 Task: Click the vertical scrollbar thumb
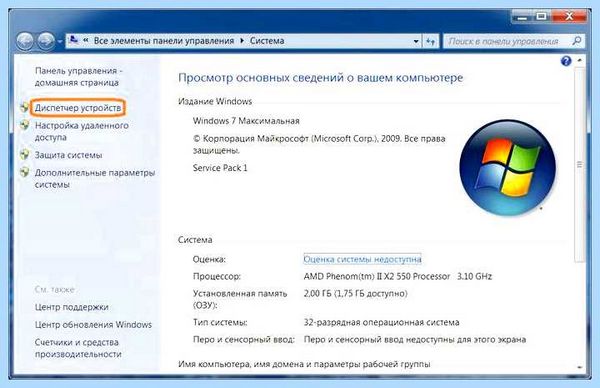[580, 165]
